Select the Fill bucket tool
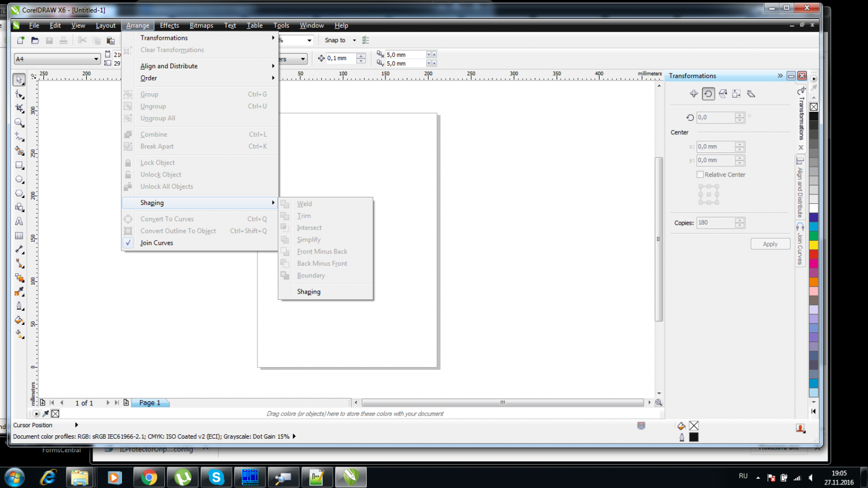 19,320
